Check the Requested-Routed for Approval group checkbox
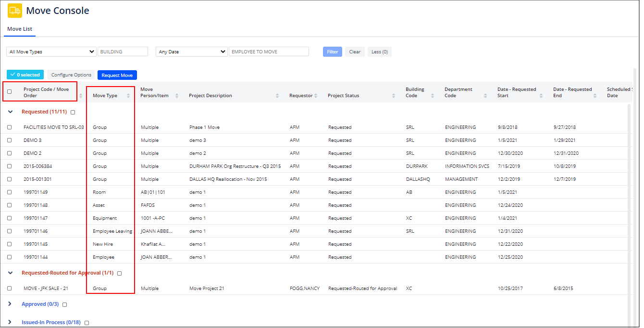Image resolution: width=644 pixels, height=328 pixels. [120, 273]
